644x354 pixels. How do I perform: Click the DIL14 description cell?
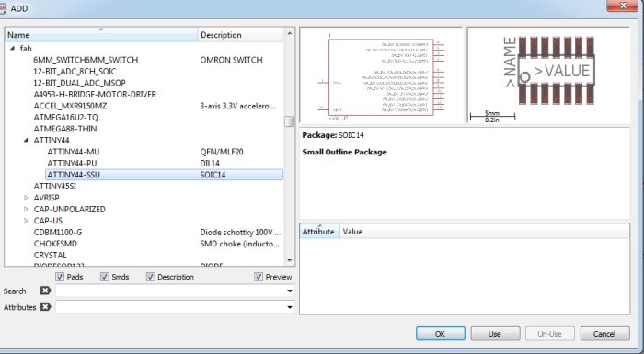[x=210, y=164]
